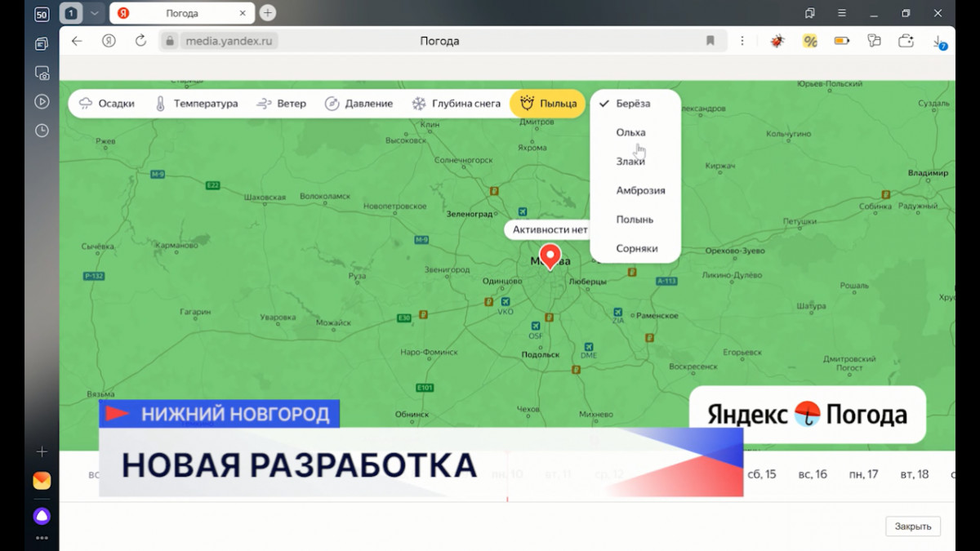Open a new tab with plus button
The width and height of the screenshot is (980, 551).
[x=267, y=13]
